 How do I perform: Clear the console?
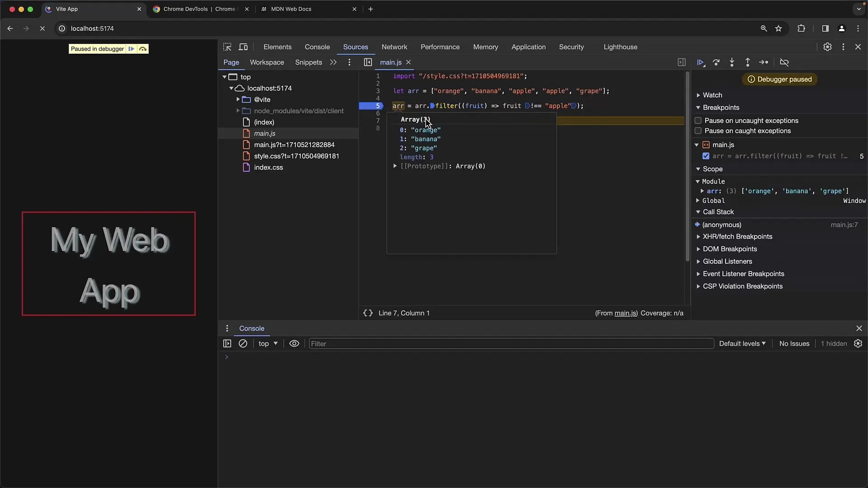pos(243,344)
